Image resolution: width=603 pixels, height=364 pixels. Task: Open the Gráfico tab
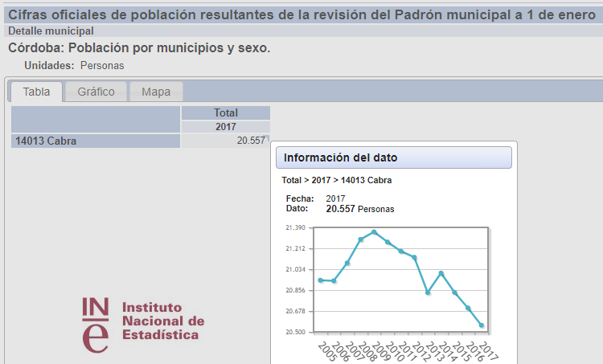[x=101, y=92]
